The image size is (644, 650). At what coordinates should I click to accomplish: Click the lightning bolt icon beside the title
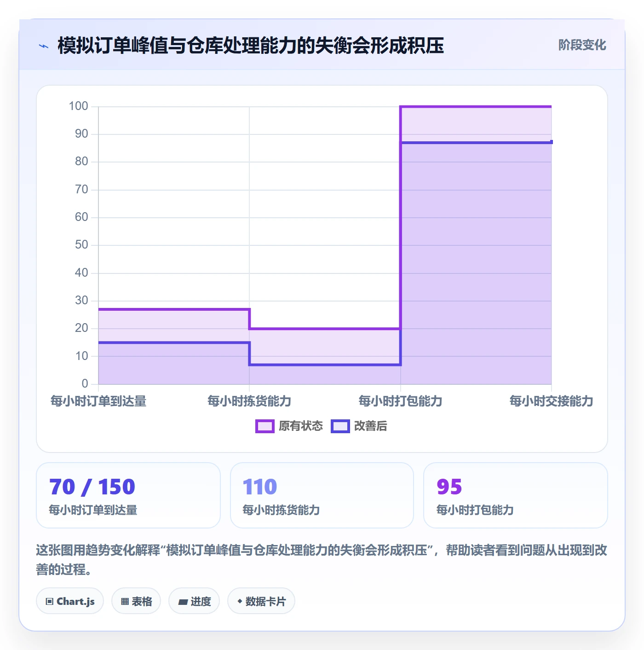click(x=44, y=46)
